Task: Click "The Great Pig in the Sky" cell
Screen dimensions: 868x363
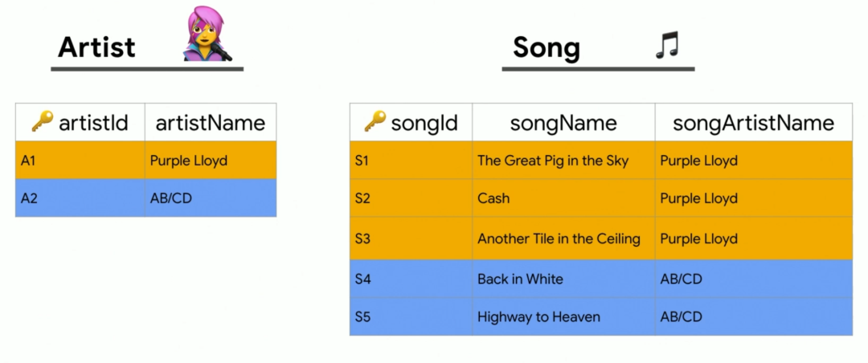Action: click(553, 161)
